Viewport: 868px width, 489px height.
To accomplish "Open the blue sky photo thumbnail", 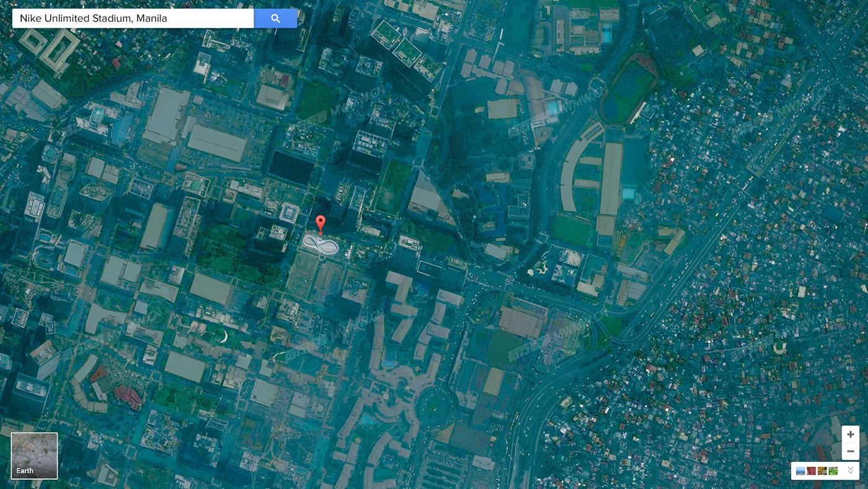I will (x=800, y=471).
